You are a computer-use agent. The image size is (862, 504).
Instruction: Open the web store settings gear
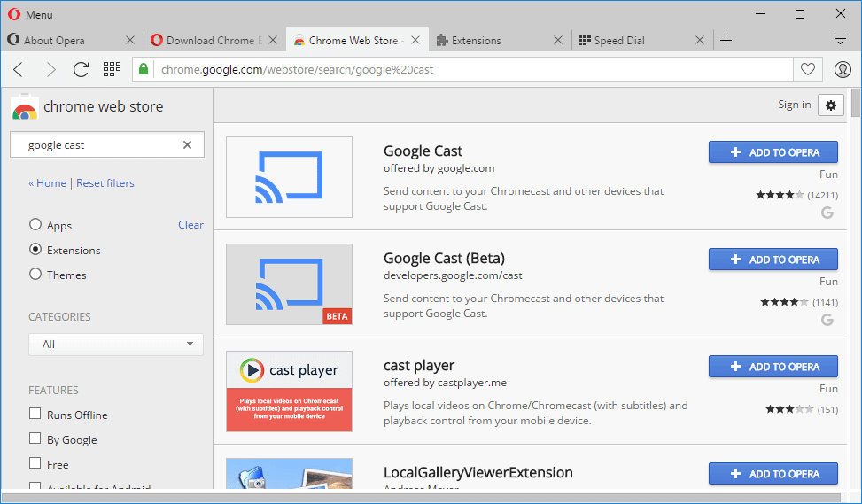[x=831, y=105]
